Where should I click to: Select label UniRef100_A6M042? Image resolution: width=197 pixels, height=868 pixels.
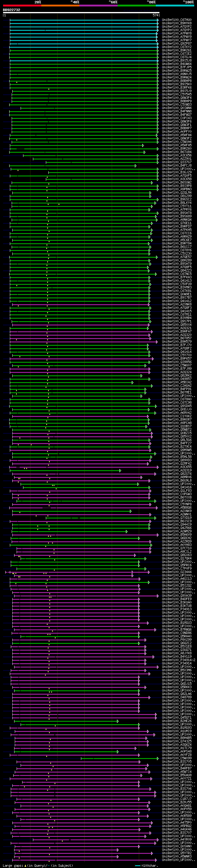pos(177,413)
